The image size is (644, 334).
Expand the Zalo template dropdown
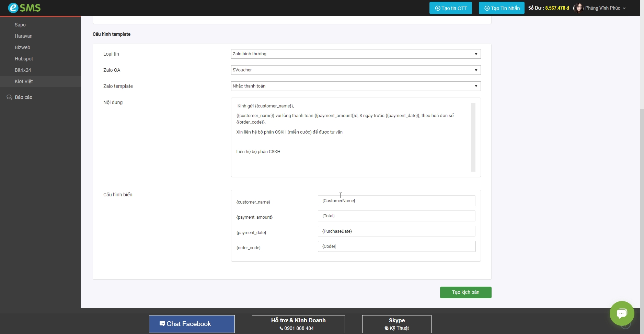356,86
